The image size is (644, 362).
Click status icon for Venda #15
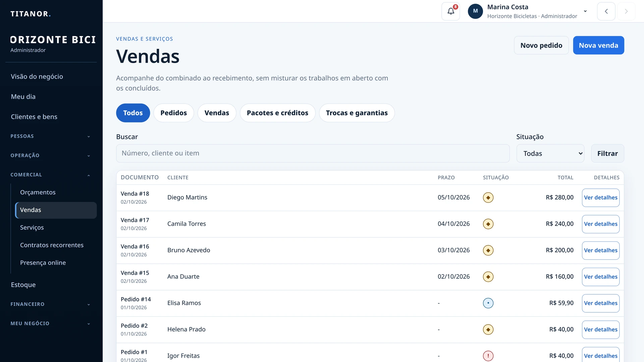tap(488, 277)
